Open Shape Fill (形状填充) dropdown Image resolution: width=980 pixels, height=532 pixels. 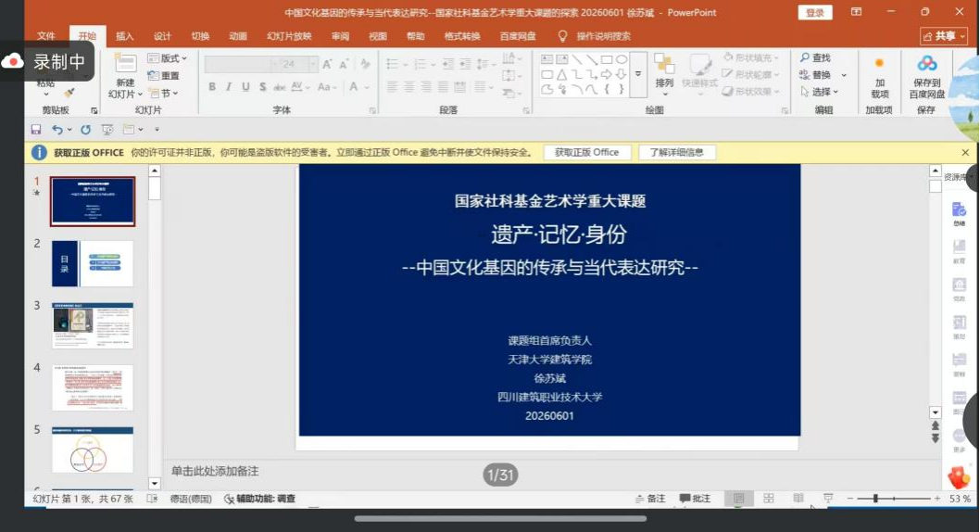click(752, 57)
